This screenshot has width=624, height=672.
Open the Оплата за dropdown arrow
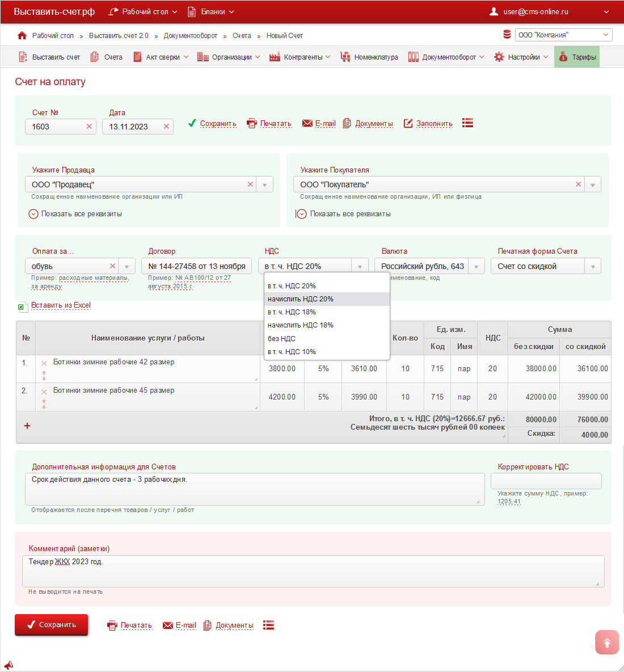coord(127,267)
